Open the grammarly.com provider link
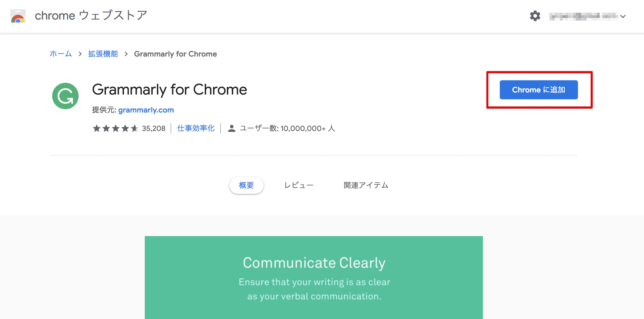This screenshot has height=319, width=644. (x=146, y=110)
